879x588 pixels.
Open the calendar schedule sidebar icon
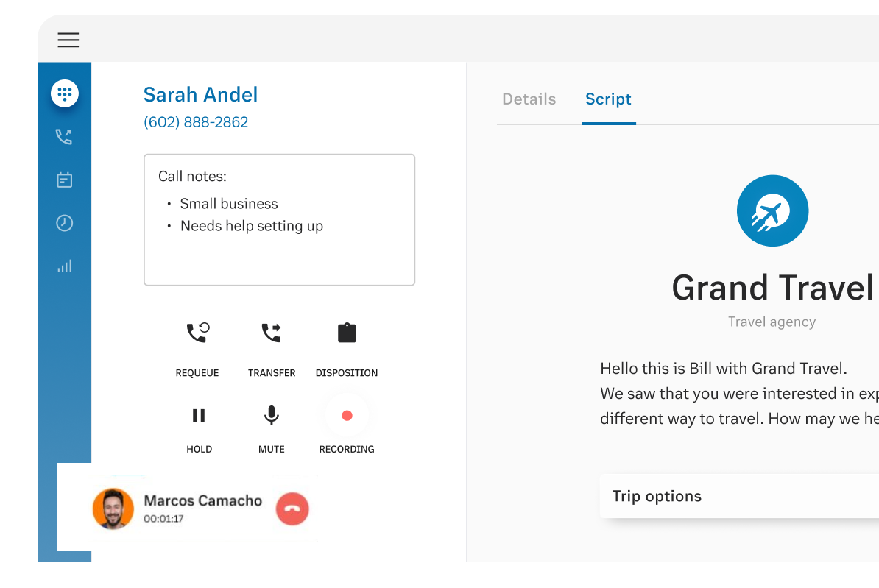(x=65, y=180)
